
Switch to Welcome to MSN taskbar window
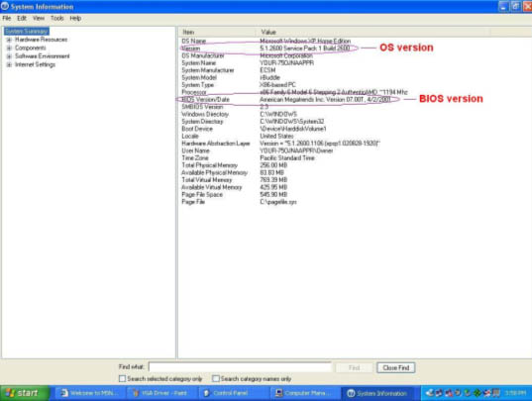pos(90,393)
